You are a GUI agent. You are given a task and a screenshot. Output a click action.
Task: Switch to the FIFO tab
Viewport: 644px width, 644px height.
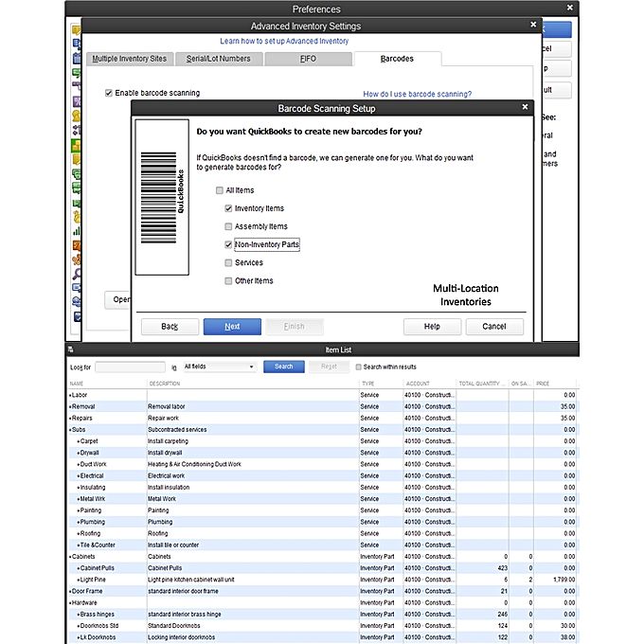[308, 59]
